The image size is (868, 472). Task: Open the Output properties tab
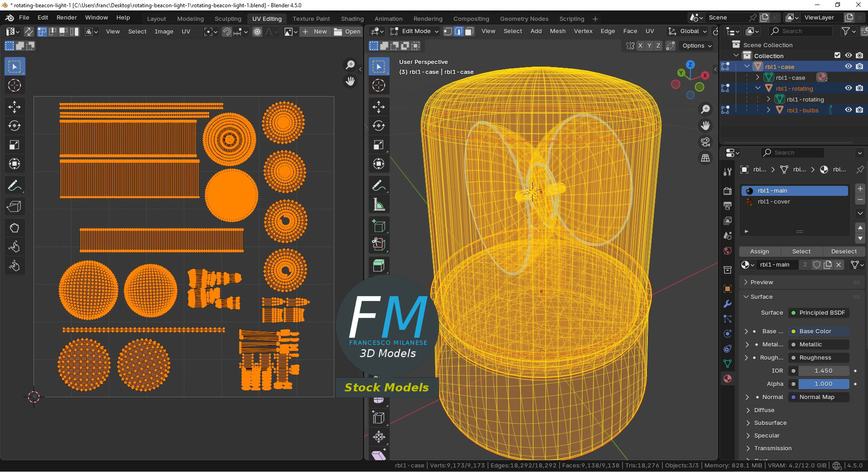(x=728, y=206)
